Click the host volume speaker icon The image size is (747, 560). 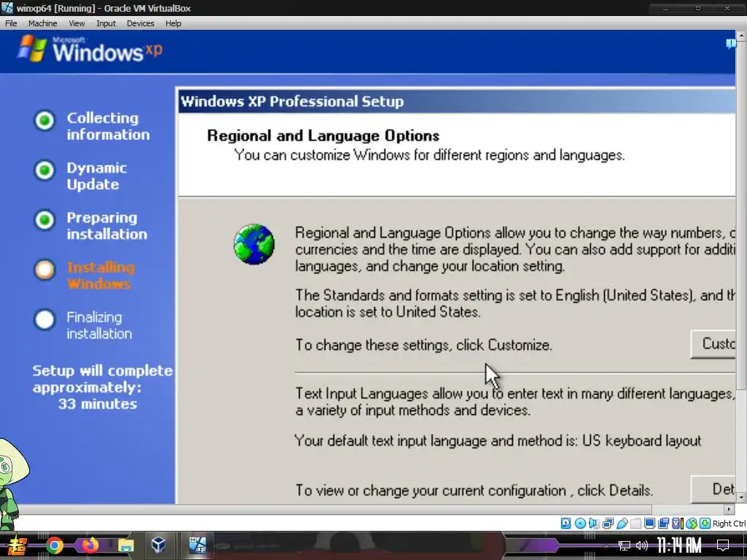pyautogui.click(x=642, y=545)
